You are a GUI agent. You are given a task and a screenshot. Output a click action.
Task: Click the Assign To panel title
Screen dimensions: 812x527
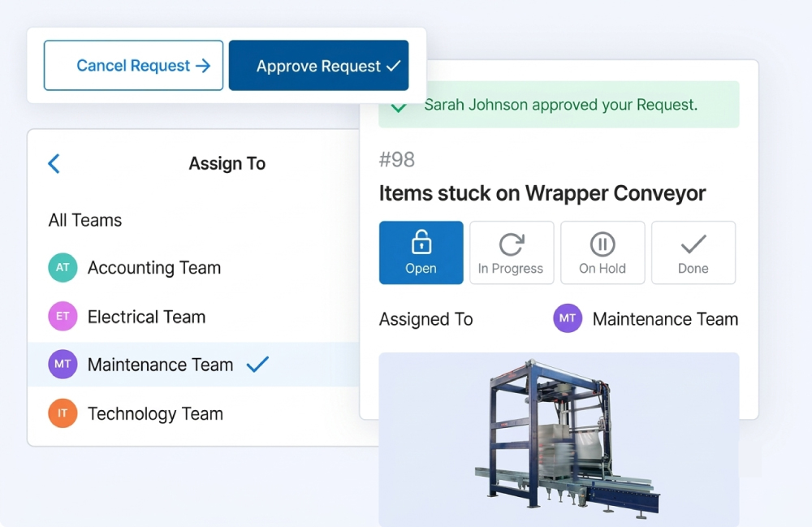(227, 163)
